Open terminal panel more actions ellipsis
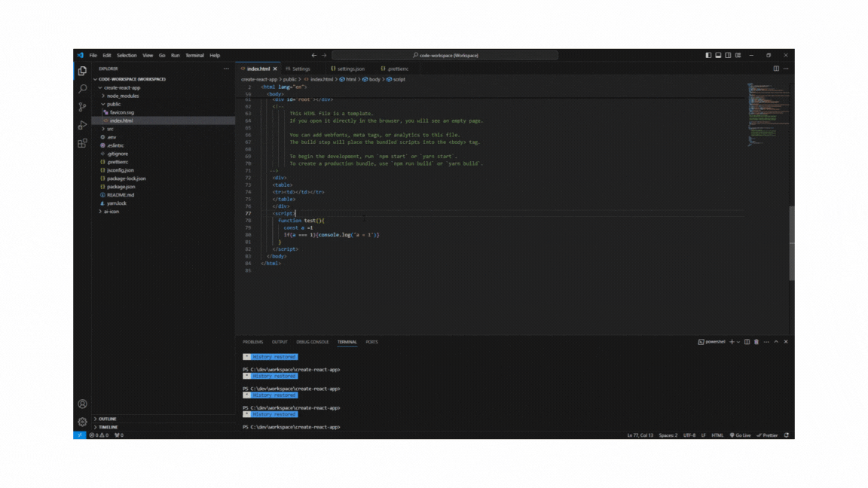This screenshot has height=488, width=868. [766, 342]
